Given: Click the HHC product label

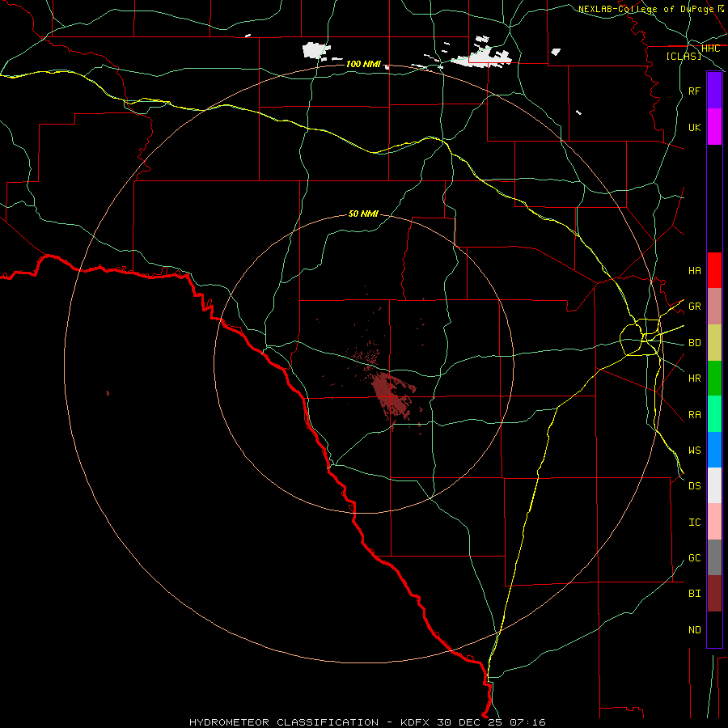Looking at the screenshot, I should point(710,49).
